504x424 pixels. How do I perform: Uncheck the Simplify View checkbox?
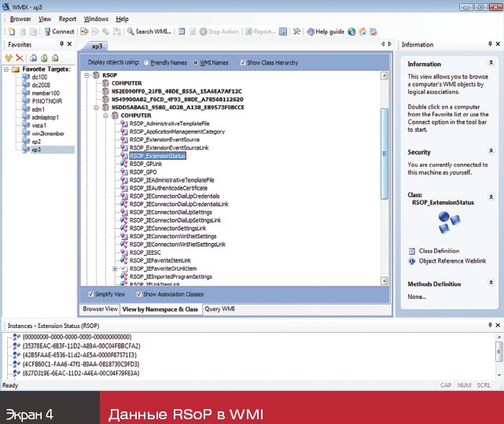91,294
